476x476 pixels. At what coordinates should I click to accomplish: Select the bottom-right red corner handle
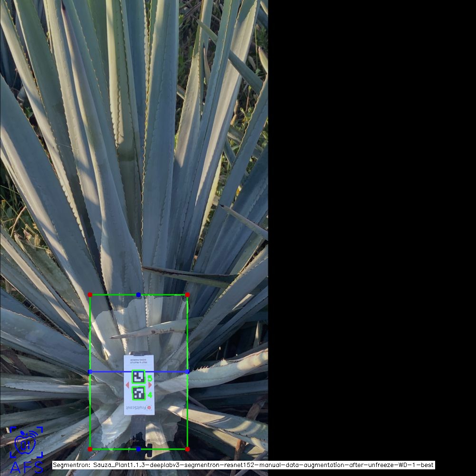(188, 449)
